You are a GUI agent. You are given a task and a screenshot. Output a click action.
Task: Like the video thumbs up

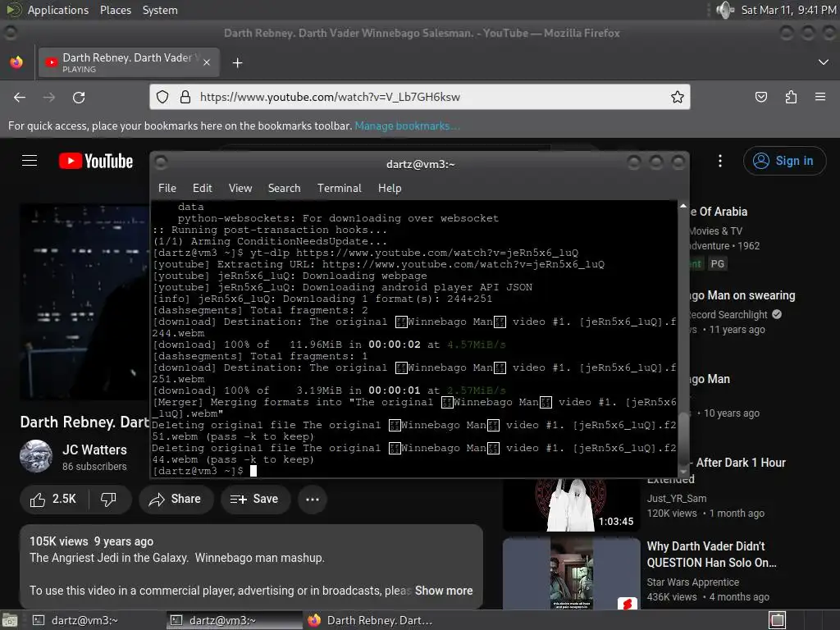pyautogui.click(x=53, y=500)
